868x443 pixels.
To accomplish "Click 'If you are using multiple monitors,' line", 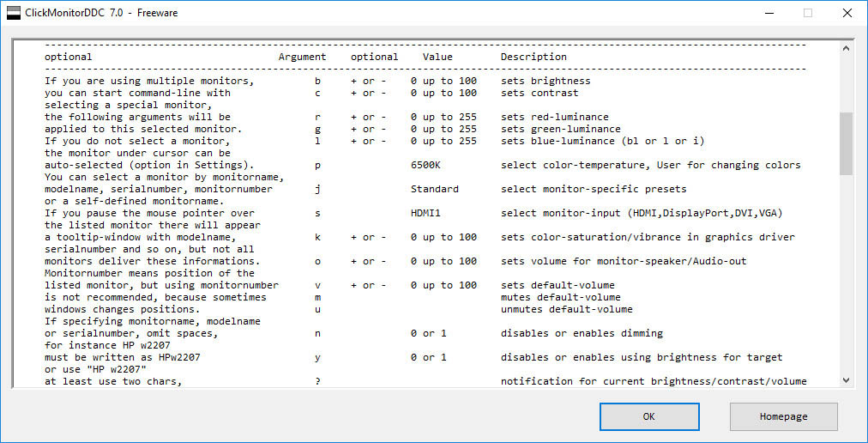I will [x=149, y=81].
